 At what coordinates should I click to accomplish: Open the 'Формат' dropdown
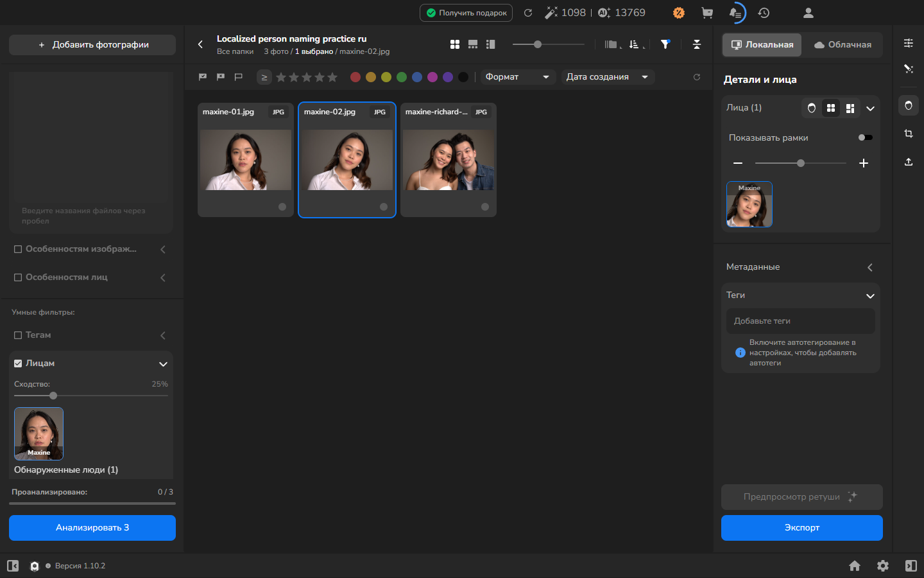click(518, 77)
